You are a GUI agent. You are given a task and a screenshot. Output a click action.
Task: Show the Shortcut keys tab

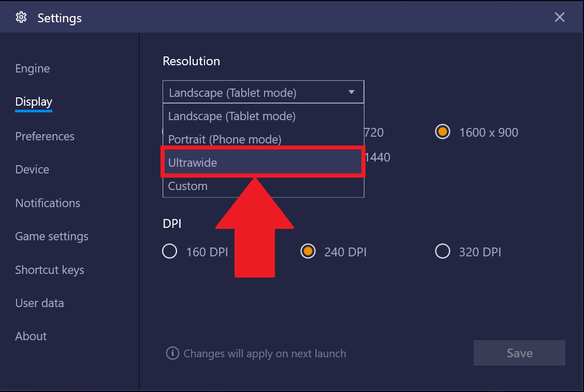[50, 270]
